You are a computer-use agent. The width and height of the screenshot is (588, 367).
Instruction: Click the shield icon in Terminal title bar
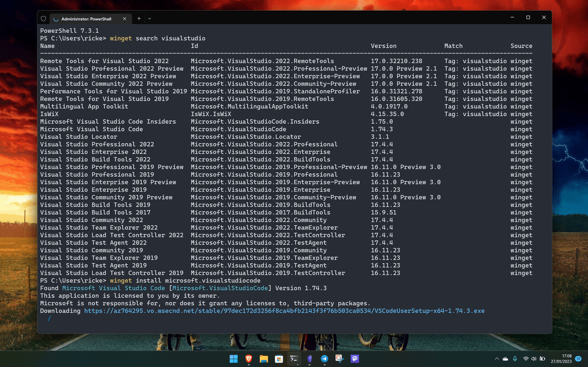point(43,19)
